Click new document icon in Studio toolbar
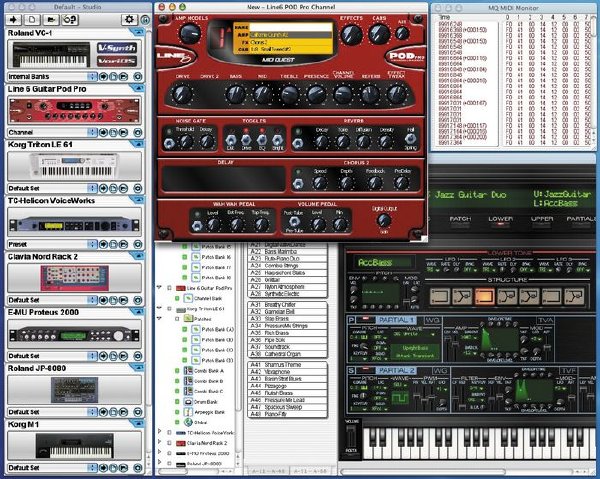This screenshot has width=600, height=479. point(32,20)
